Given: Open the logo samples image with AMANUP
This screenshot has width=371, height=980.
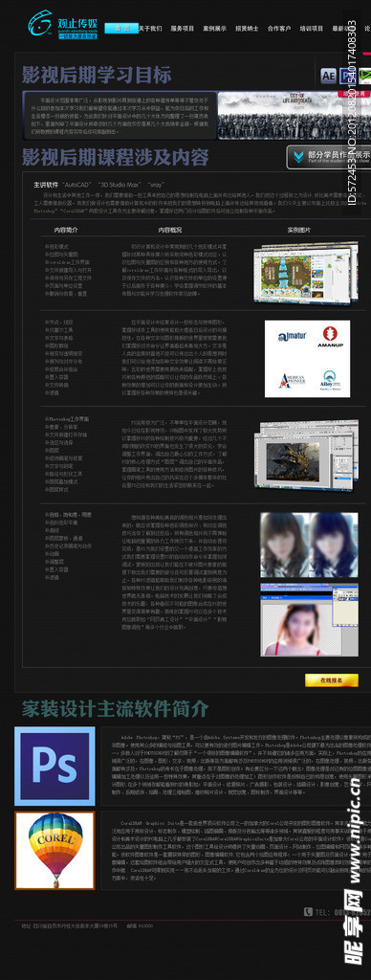Looking at the screenshot, I should click(307, 359).
